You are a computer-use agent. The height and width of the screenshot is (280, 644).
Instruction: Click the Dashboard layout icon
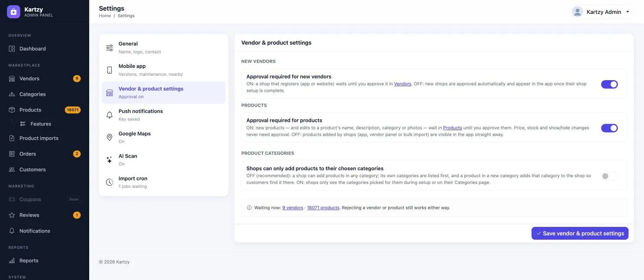[x=12, y=49]
